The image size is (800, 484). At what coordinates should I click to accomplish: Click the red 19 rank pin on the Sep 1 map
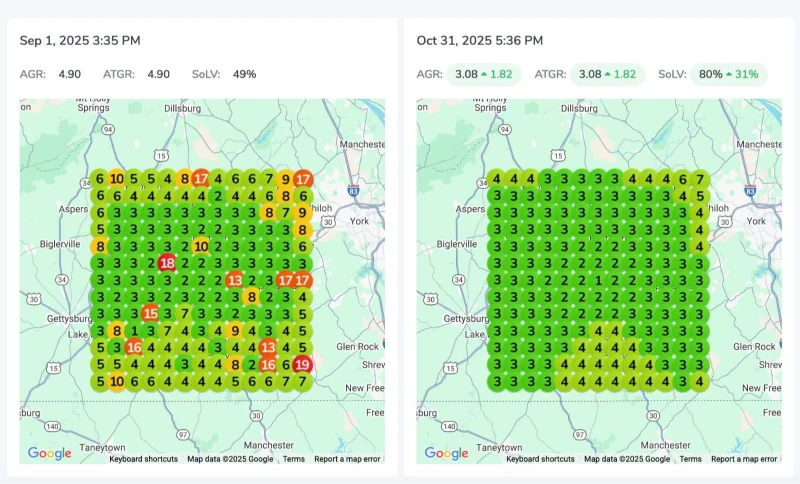tap(302, 364)
